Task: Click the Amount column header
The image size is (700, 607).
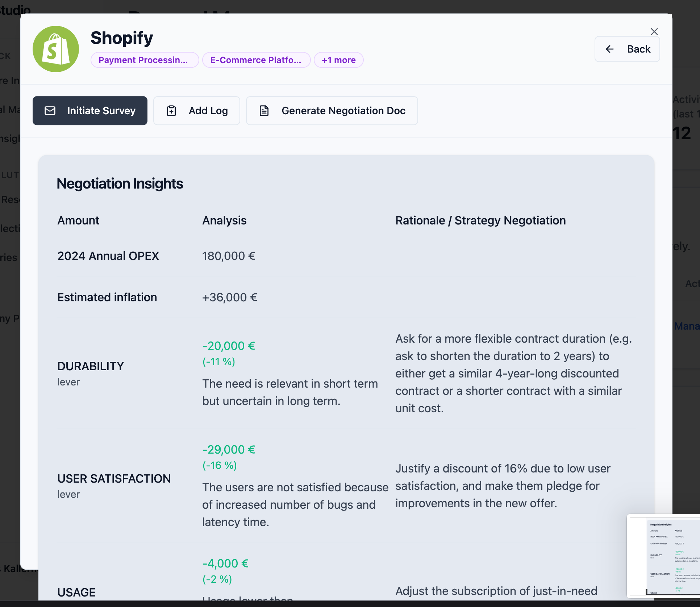Action: (78, 220)
